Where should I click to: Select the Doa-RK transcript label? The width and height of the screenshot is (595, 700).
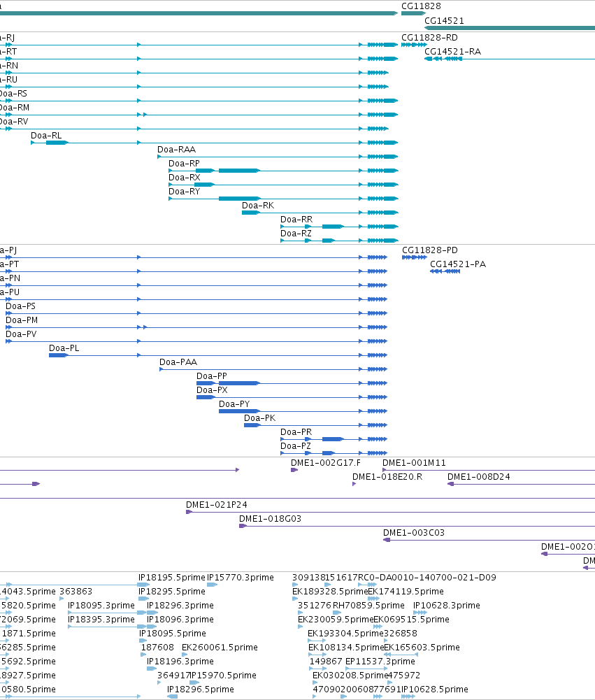[x=258, y=206]
